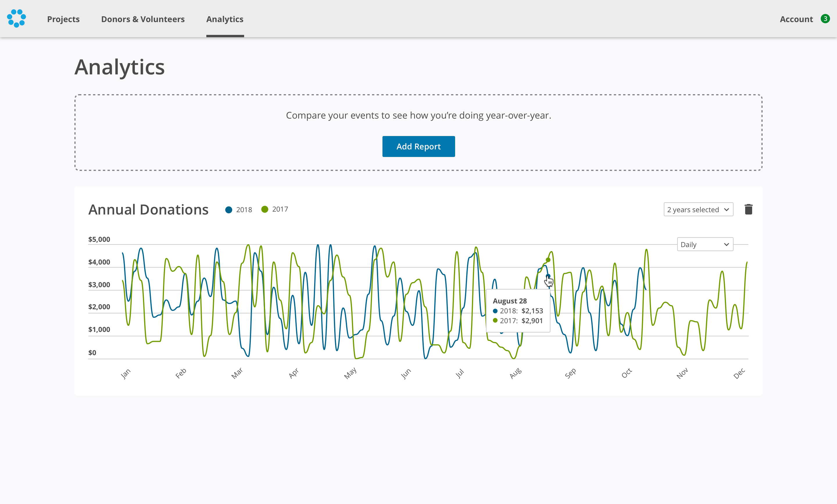
Task: Click the Analytics page heading
Action: [x=119, y=67]
